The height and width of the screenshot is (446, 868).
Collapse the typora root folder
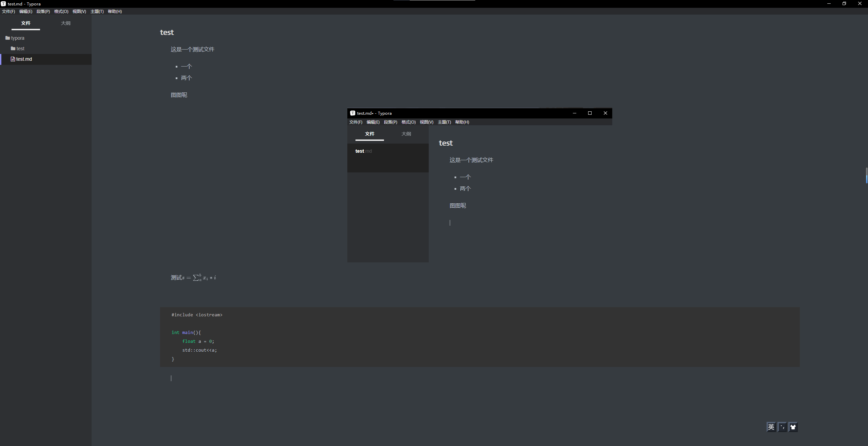[18, 38]
